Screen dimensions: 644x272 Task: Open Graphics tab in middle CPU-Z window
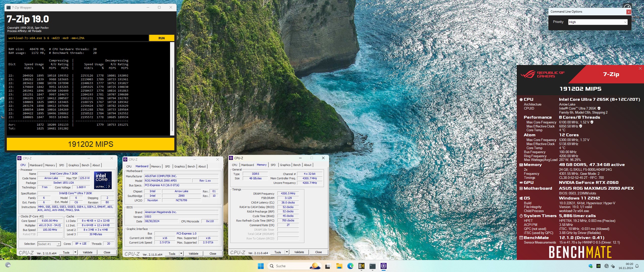coord(180,166)
